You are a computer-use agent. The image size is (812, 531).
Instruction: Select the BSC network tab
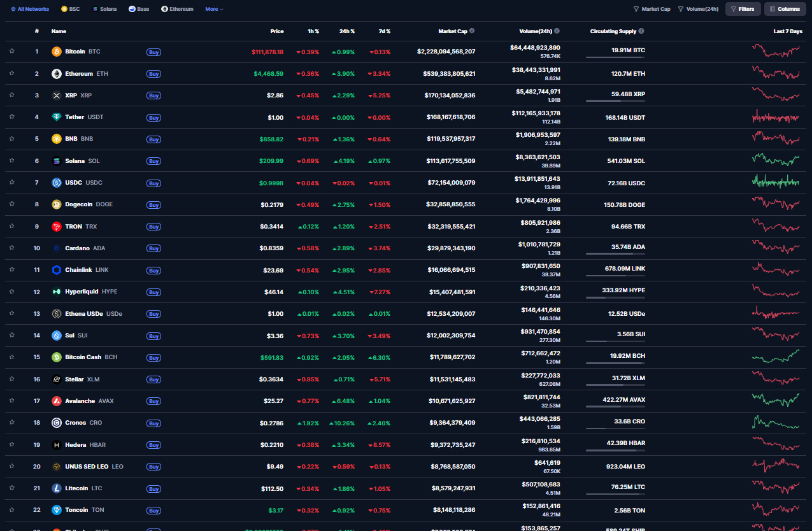(x=70, y=9)
